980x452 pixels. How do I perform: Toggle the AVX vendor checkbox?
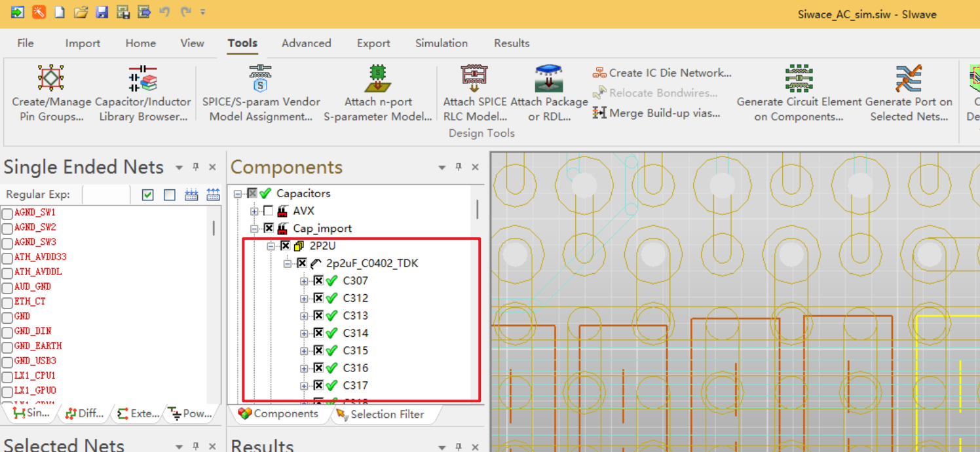268,211
